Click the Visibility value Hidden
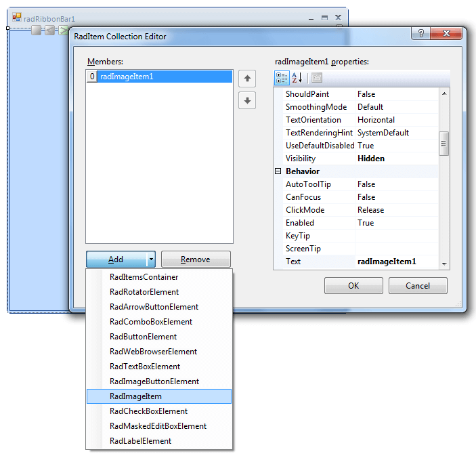Viewport: 476px width, 458px height. click(371, 159)
